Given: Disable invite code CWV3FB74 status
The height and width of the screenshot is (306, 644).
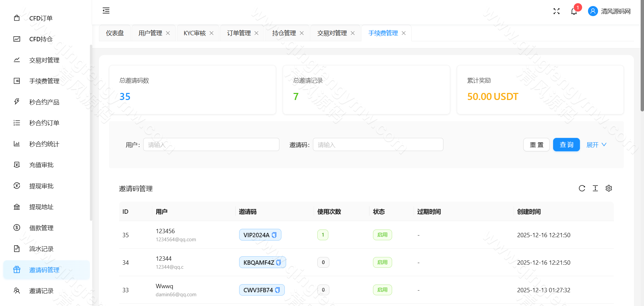Looking at the screenshot, I should [x=382, y=290].
